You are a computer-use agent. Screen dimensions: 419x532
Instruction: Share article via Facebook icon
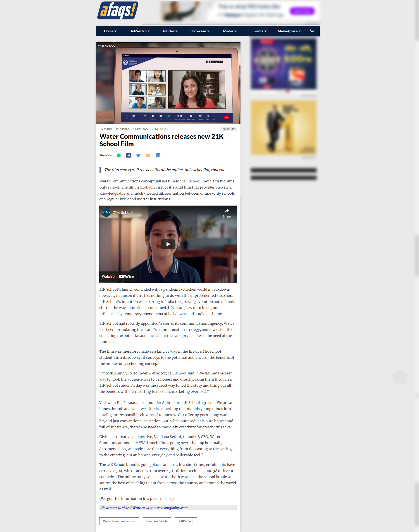pos(129,155)
